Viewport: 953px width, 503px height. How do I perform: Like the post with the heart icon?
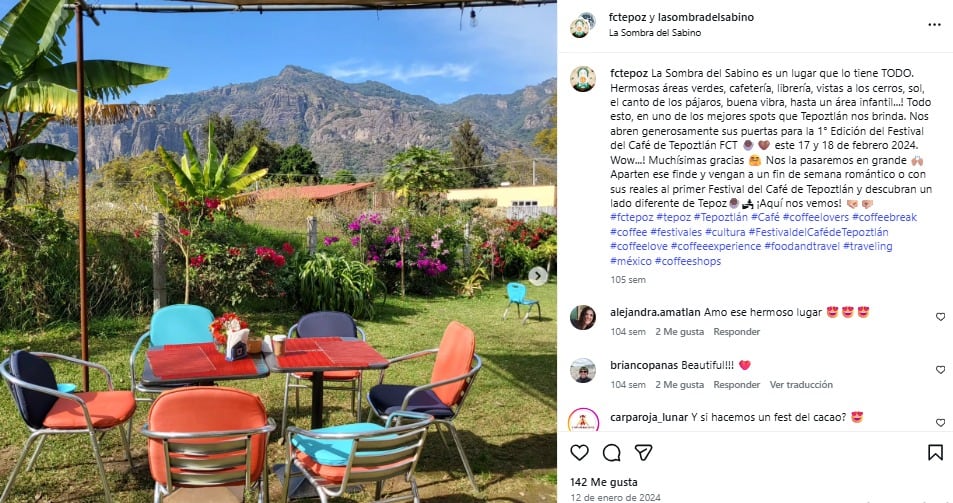(x=579, y=453)
